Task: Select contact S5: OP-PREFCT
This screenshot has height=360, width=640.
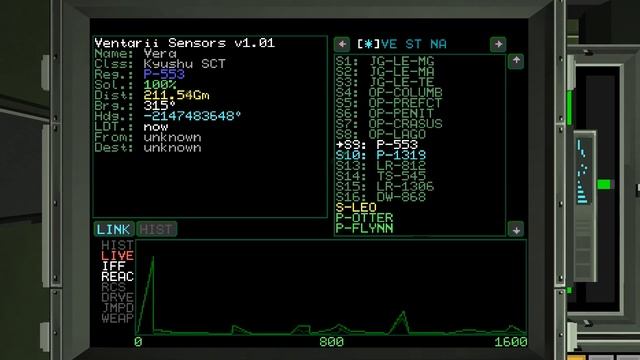Action: point(389,103)
